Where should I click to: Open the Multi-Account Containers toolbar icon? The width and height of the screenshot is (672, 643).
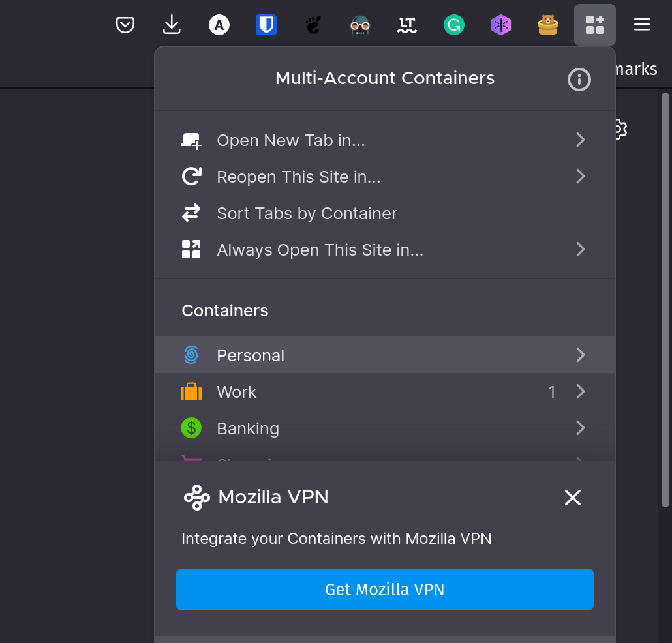tap(594, 25)
